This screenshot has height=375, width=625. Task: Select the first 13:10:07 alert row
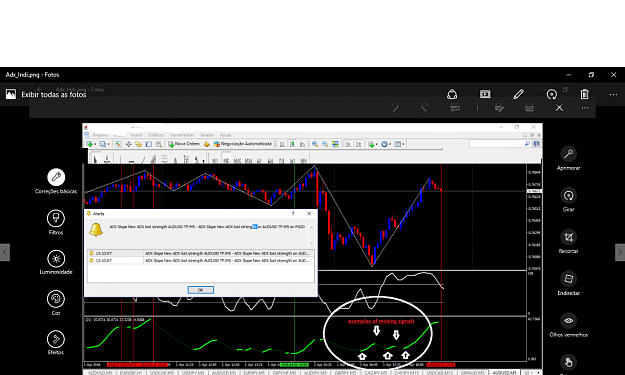click(x=200, y=253)
